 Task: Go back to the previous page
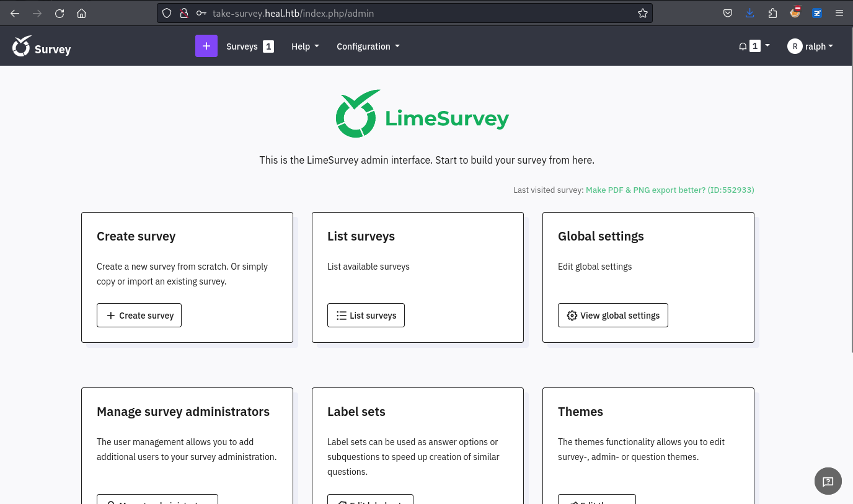(15, 13)
